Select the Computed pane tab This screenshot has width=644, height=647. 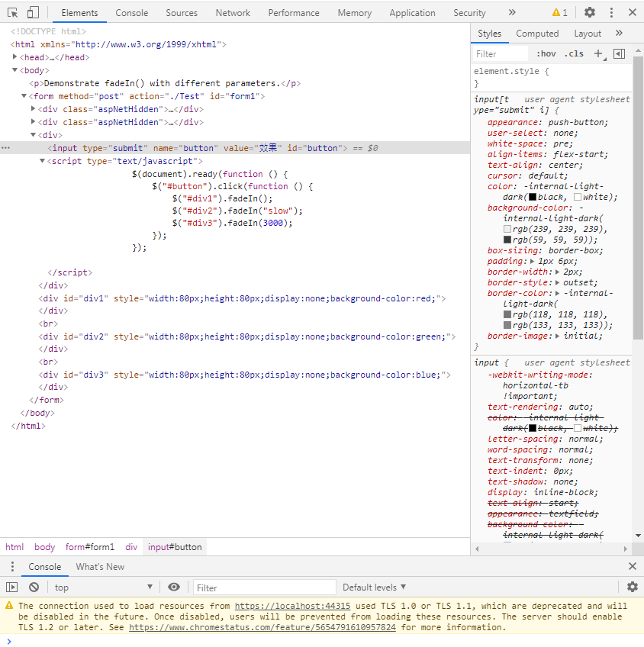(x=537, y=34)
